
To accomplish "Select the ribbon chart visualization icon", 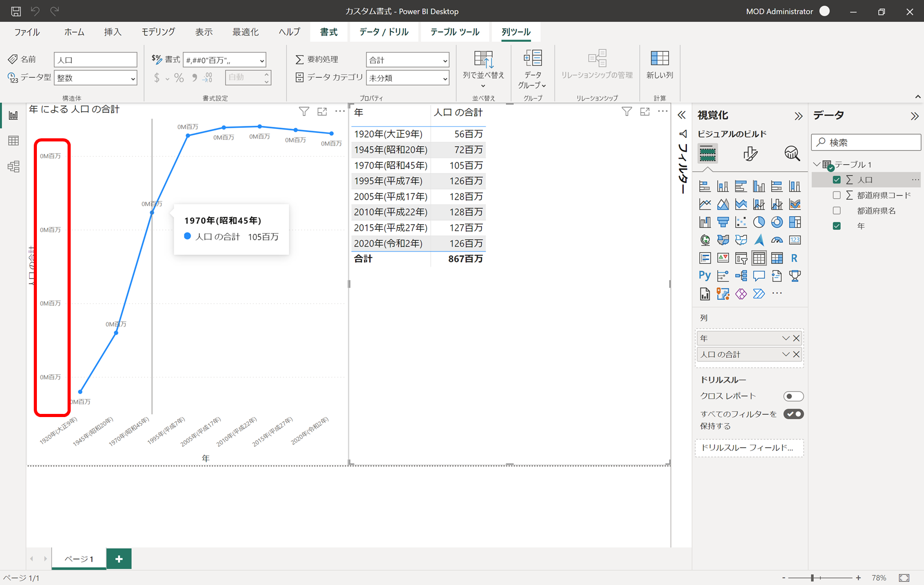I will 795,204.
